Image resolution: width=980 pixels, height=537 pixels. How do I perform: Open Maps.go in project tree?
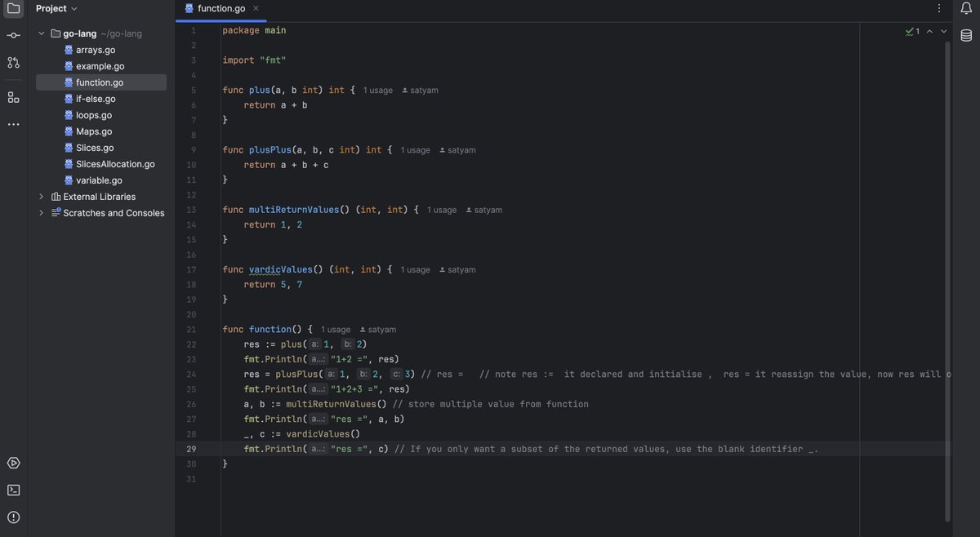click(x=94, y=131)
